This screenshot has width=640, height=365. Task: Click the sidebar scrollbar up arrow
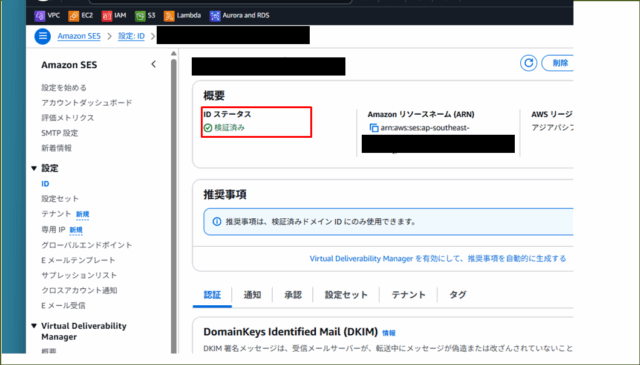[x=173, y=53]
